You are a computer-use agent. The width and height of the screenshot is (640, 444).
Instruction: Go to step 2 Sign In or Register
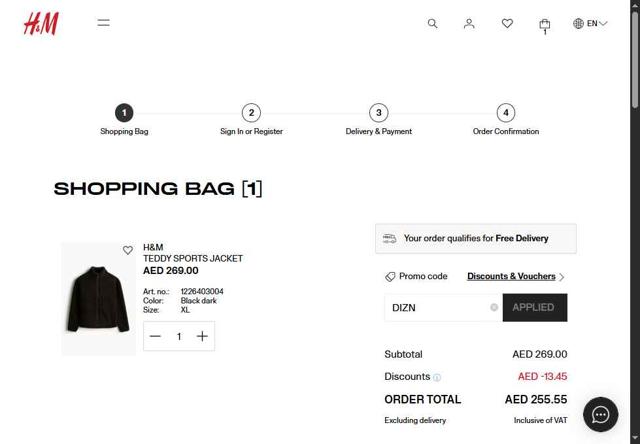coord(251,113)
